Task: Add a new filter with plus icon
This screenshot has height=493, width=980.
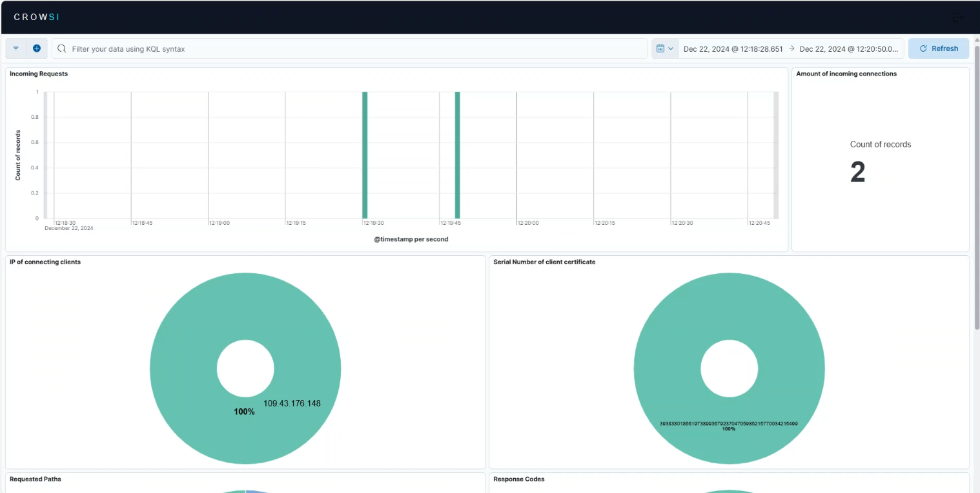Action: [37, 48]
